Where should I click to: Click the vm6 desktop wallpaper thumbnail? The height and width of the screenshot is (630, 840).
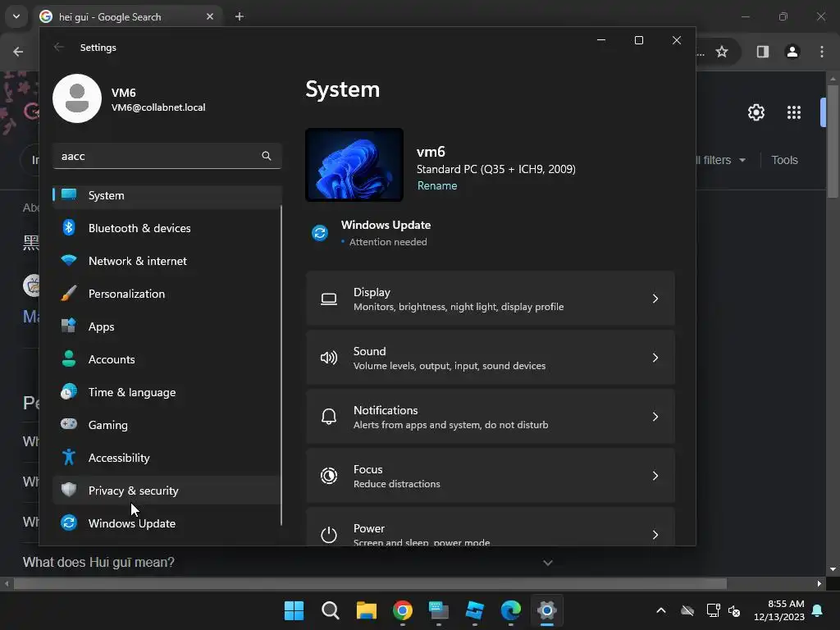354,164
